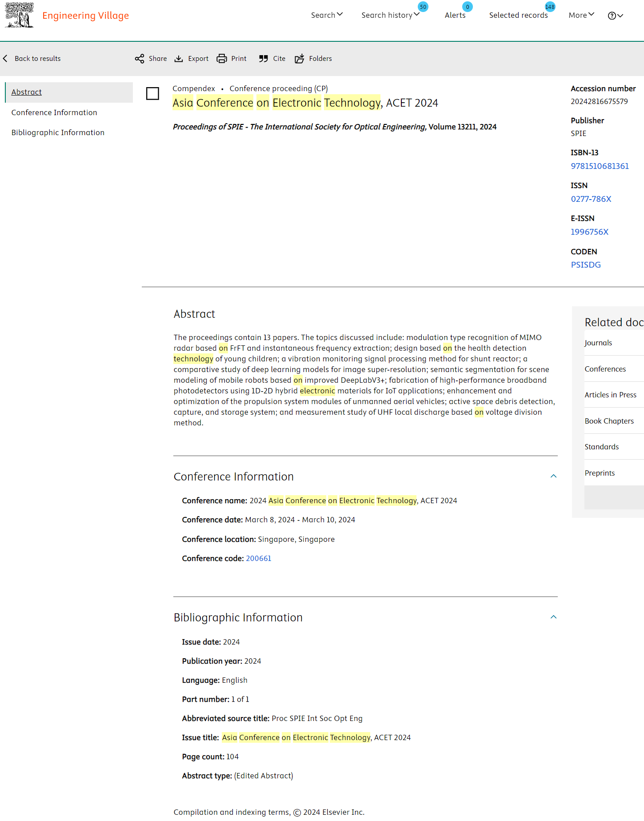Open the help question mark menu

(x=615, y=16)
